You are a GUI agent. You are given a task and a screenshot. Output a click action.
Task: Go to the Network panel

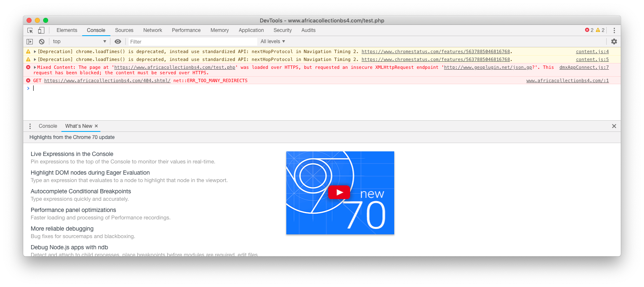pyautogui.click(x=153, y=30)
